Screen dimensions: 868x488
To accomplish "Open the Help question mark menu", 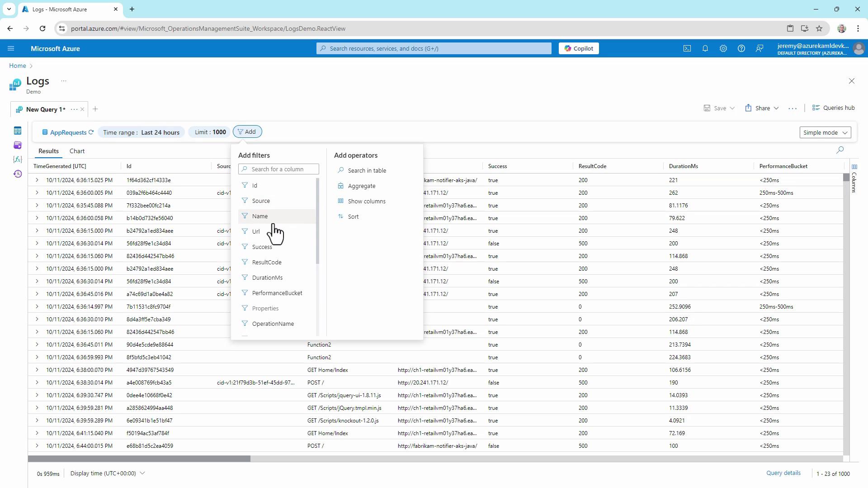I will [741, 48].
